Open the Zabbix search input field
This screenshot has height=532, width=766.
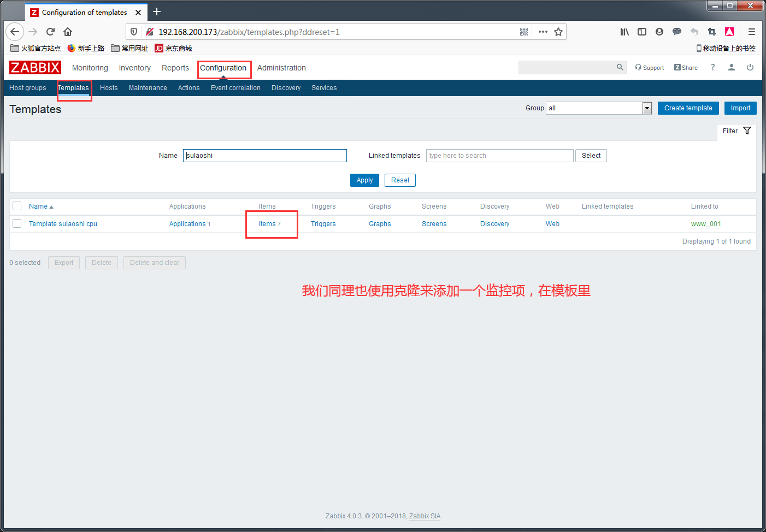point(567,67)
